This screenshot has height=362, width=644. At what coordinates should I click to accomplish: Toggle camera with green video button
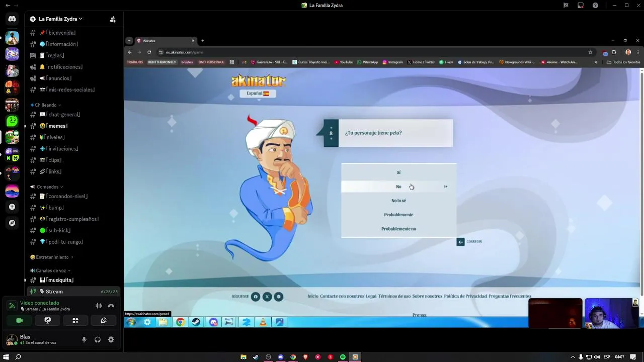[x=20, y=320]
